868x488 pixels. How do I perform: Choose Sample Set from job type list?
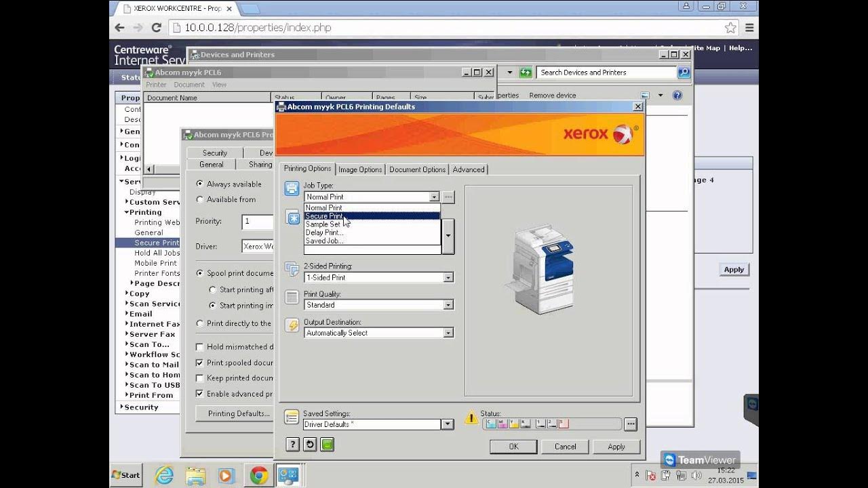[x=372, y=224]
